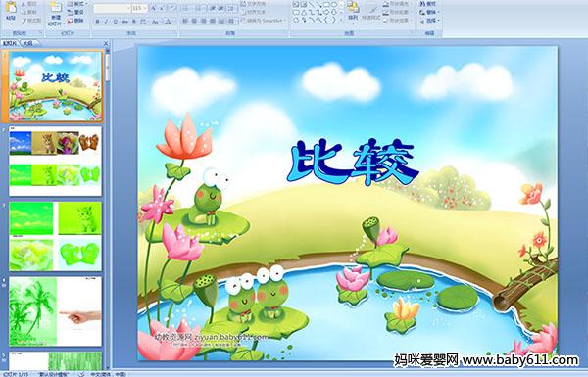Click the New Slide icon
Viewport: 588px width, 377px height.
(56, 8)
